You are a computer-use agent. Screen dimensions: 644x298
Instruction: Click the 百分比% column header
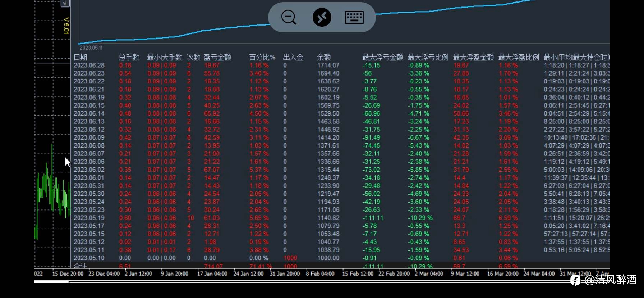[262, 57]
